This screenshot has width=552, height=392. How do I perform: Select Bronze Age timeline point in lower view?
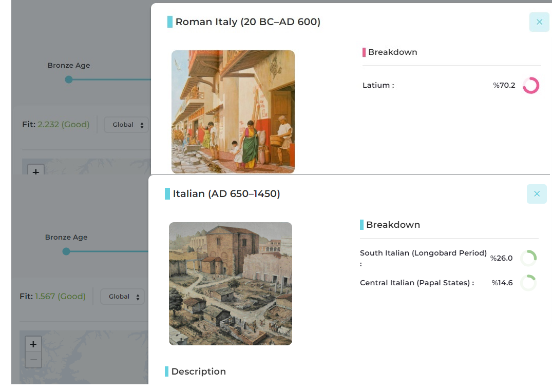(66, 251)
